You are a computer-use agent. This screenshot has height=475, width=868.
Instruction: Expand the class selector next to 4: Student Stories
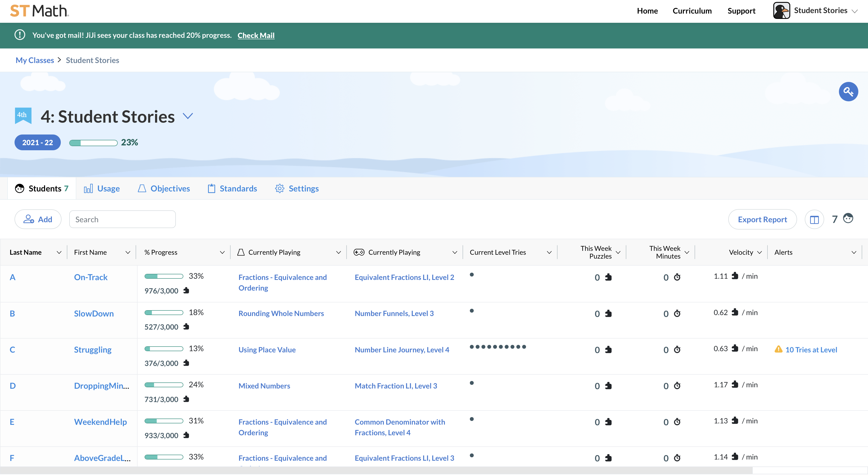[x=188, y=116]
